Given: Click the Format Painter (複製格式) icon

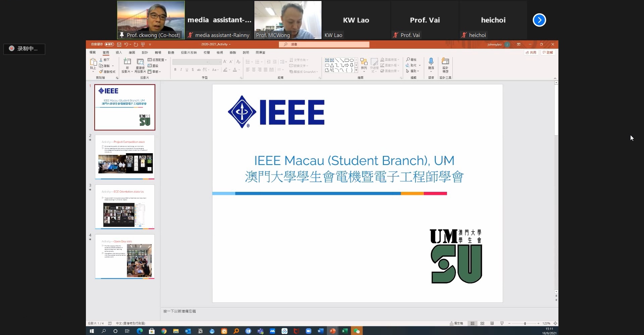Looking at the screenshot, I should point(101,72).
